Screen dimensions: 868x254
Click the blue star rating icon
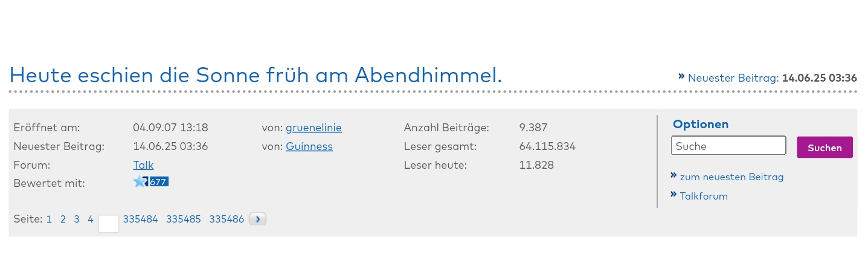140,181
